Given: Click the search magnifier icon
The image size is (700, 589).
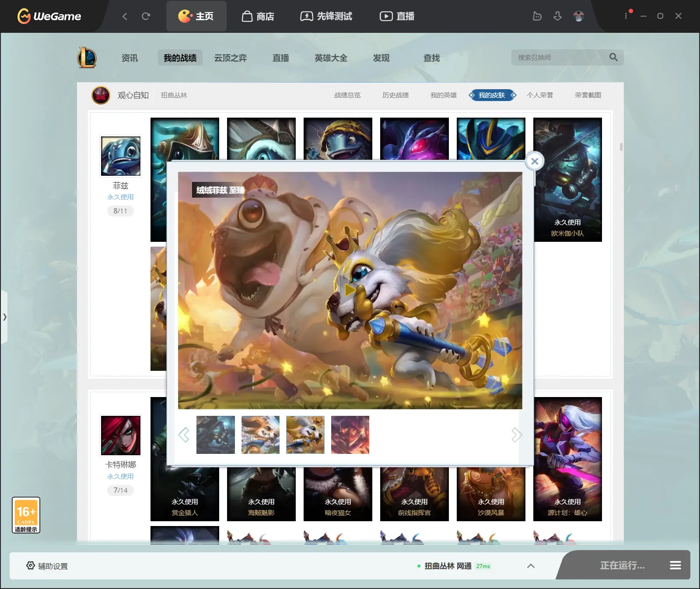Looking at the screenshot, I should [614, 57].
